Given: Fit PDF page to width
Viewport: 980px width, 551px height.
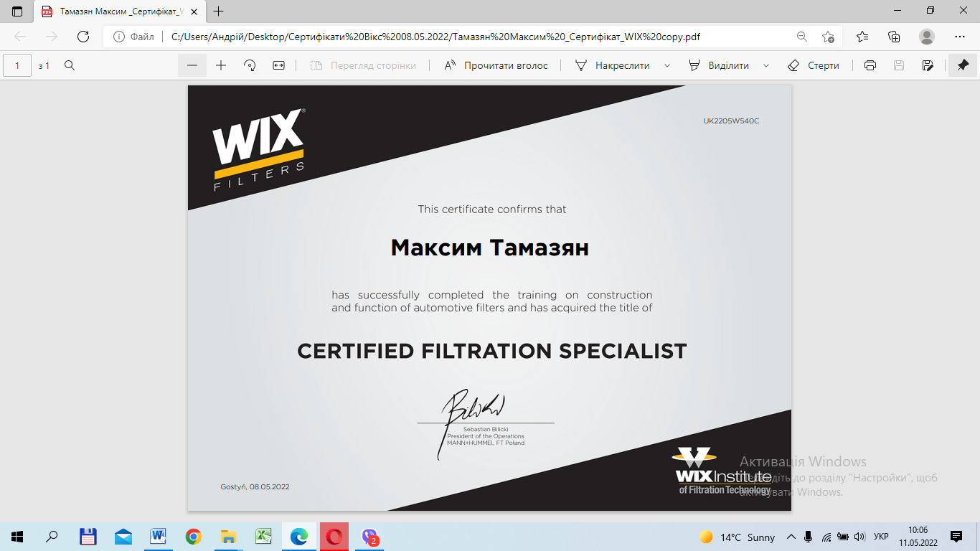Looking at the screenshot, I should tap(278, 65).
